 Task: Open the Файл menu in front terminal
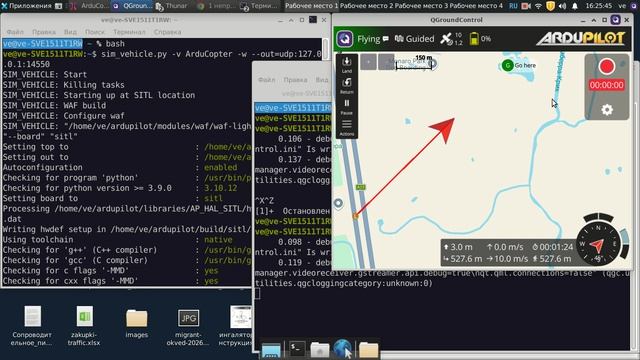(x=266, y=80)
